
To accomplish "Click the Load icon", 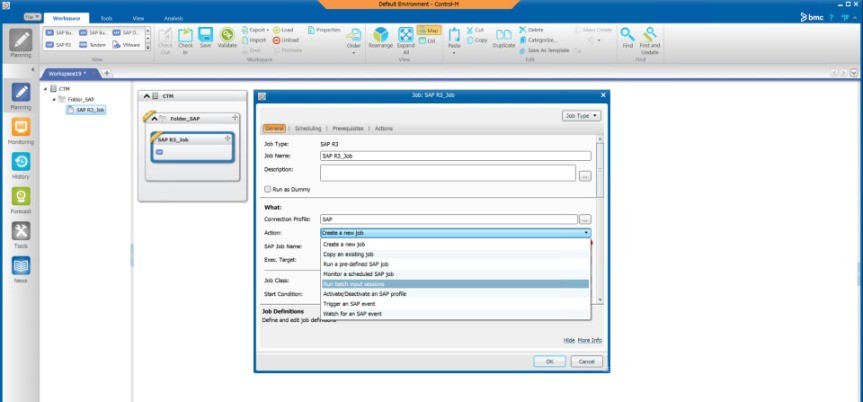I will click(x=283, y=30).
